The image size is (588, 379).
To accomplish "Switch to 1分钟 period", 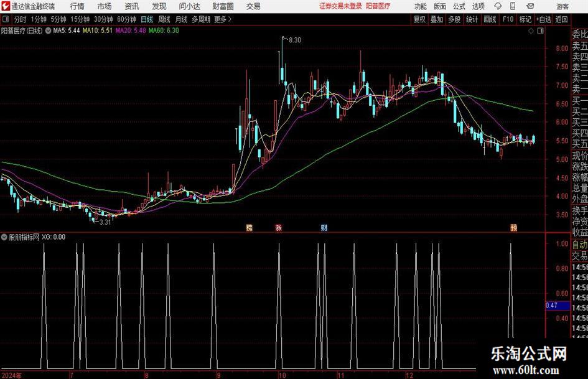I will click(39, 19).
